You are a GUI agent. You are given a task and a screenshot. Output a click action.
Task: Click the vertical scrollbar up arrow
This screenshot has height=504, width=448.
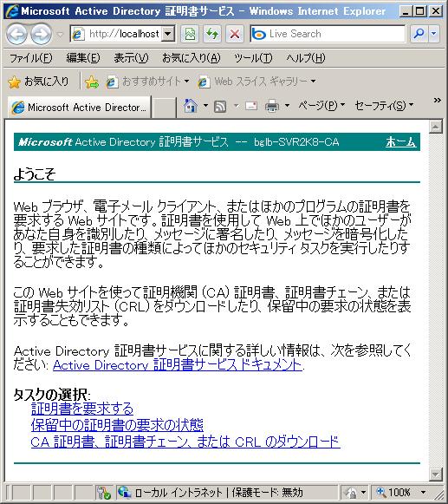click(436, 128)
